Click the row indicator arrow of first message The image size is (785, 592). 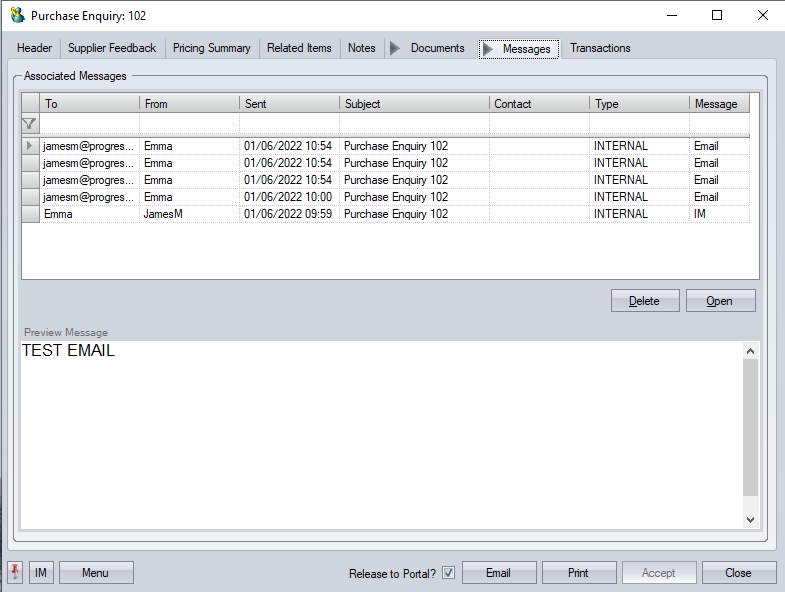[x=29, y=146]
